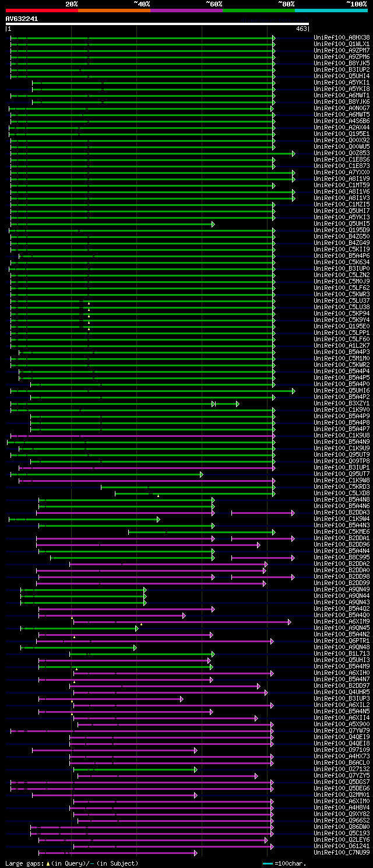Image resolution: width=373 pixels, height=868 pixels.
Task: Open hit UniRef100_B8C995
Action: pos(342,557)
